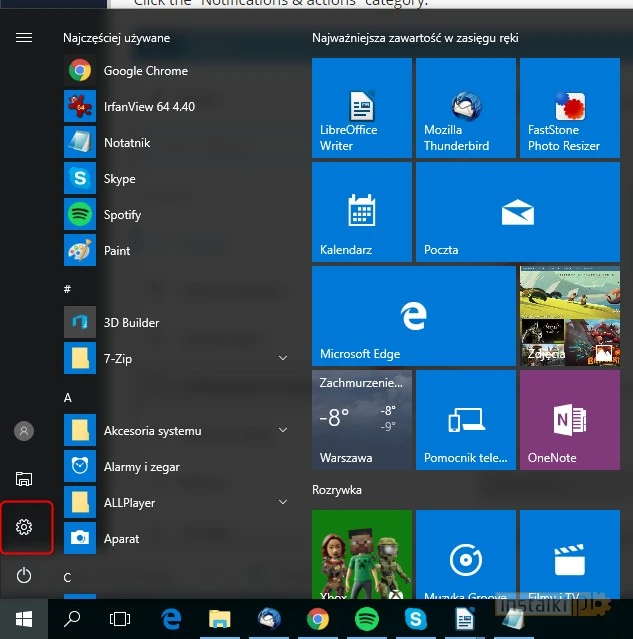Launch Google Chrome from most used list

click(145, 71)
